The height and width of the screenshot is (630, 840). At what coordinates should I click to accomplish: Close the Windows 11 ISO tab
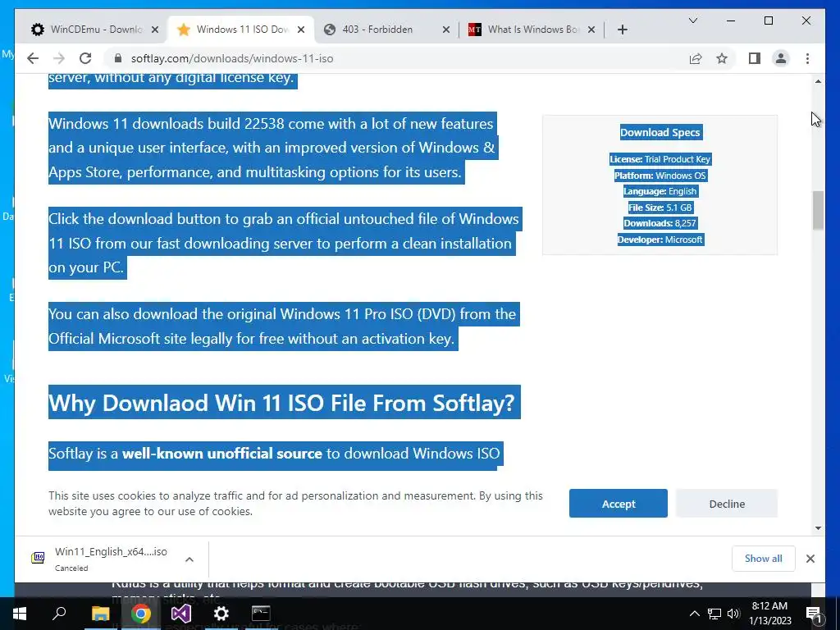[301, 30]
